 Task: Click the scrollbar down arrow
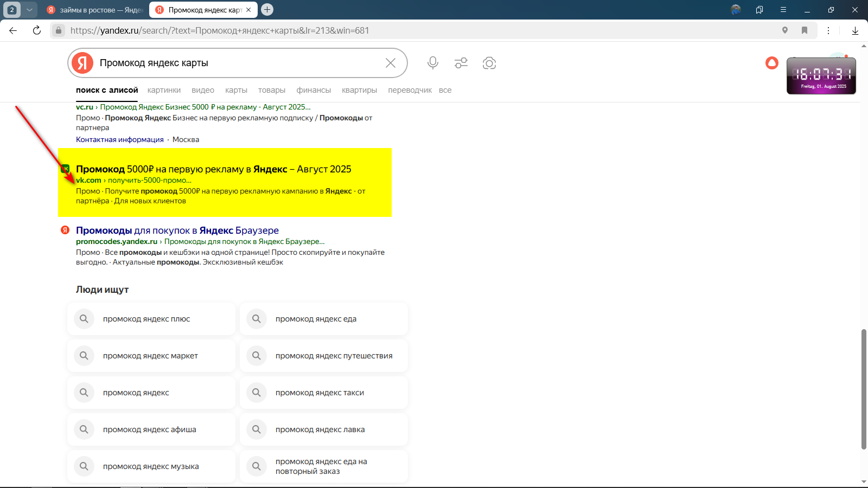864,481
